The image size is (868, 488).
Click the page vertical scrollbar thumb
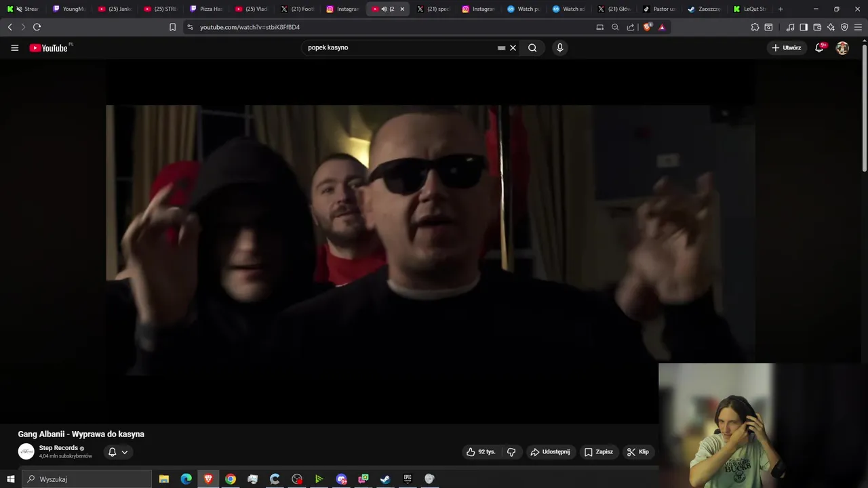pos(864,108)
